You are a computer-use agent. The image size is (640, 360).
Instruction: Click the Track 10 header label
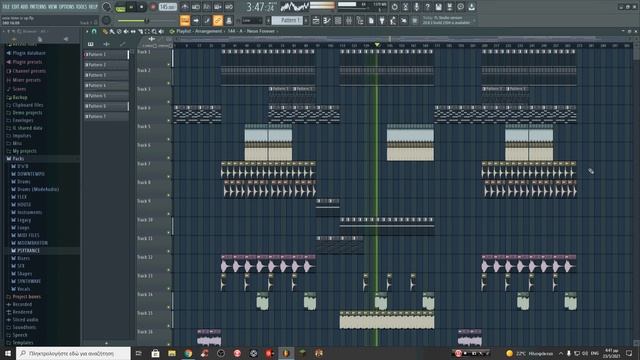point(145,220)
